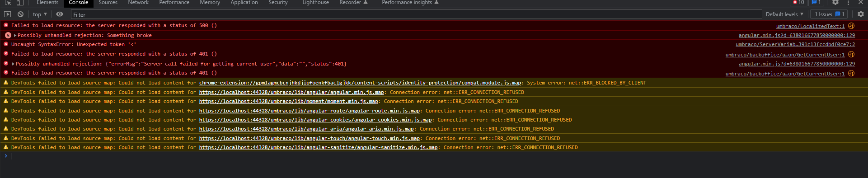Open the Lighthouse tab
The image size is (868, 178).
click(315, 3)
